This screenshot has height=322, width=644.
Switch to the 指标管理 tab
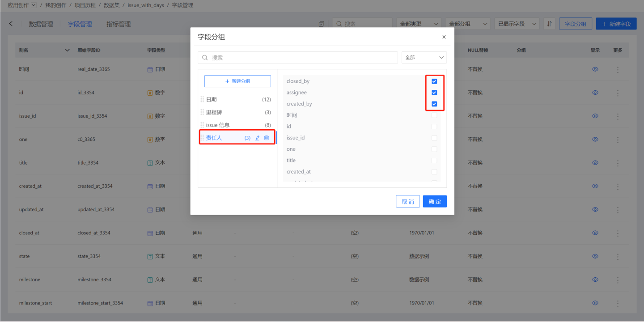(119, 24)
